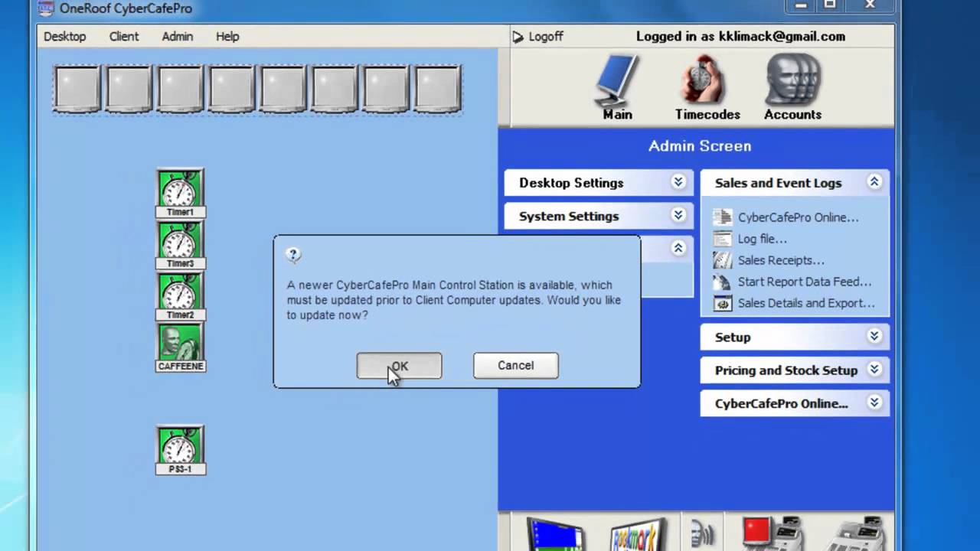Image resolution: width=980 pixels, height=551 pixels.
Task: Open the Admin menu
Action: pyautogui.click(x=177, y=36)
